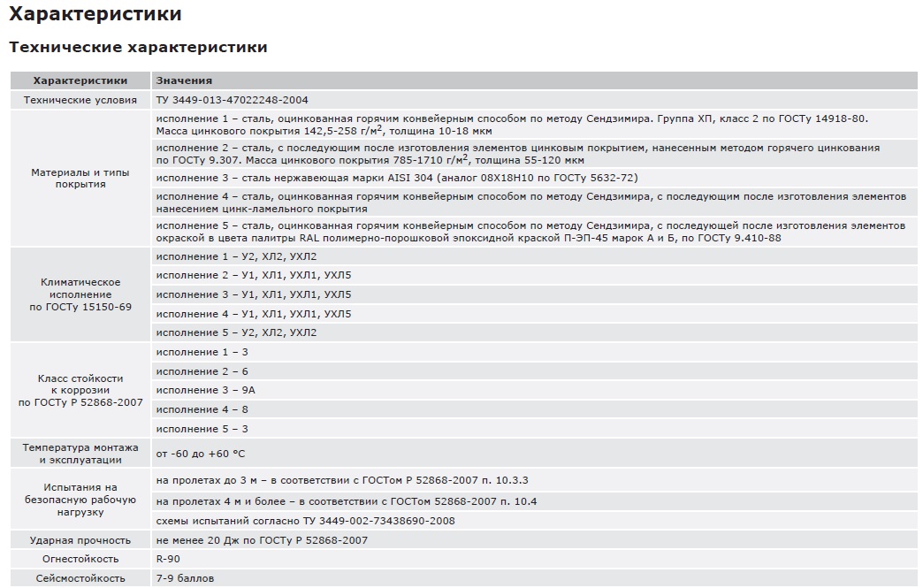Select seismic value '7-9 баллов'

pyautogui.click(x=185, y=578)
